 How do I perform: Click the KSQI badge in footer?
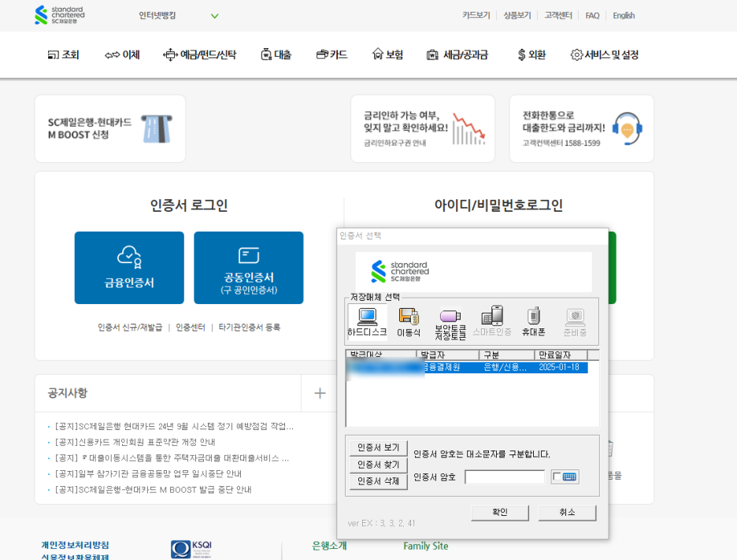(x=192, y=549)
